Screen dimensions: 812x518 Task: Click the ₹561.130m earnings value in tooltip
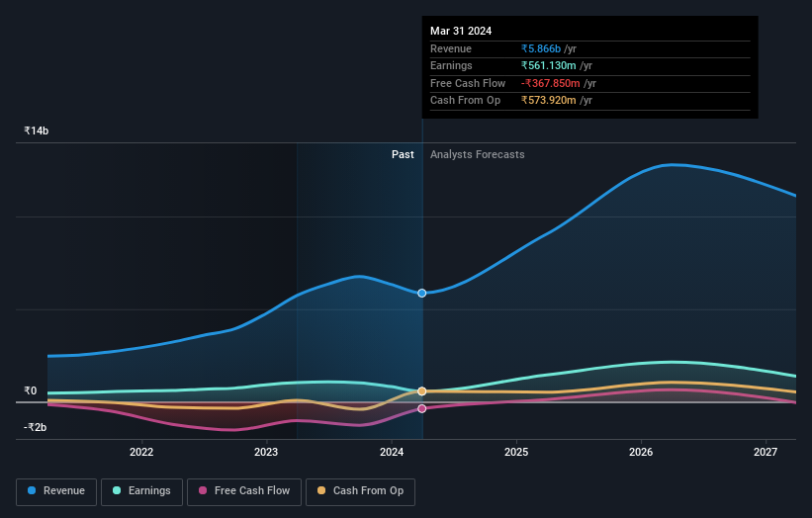(549, 65)
